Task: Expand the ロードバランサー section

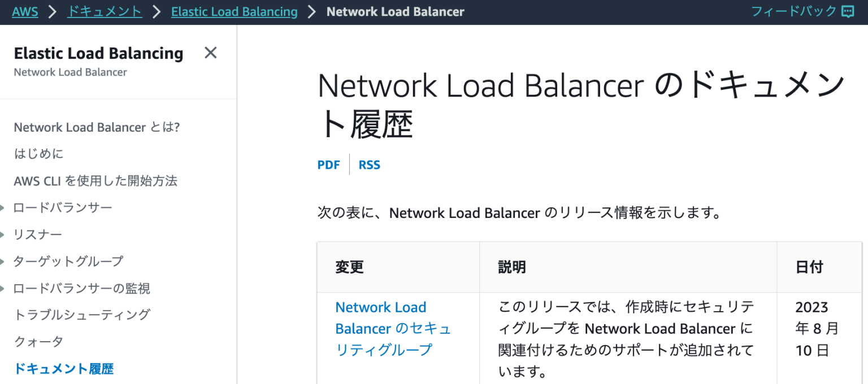Action: click(63, 208)
